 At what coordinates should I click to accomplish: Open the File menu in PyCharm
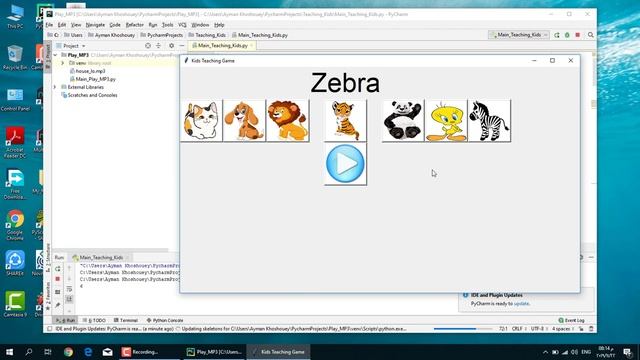49,25
